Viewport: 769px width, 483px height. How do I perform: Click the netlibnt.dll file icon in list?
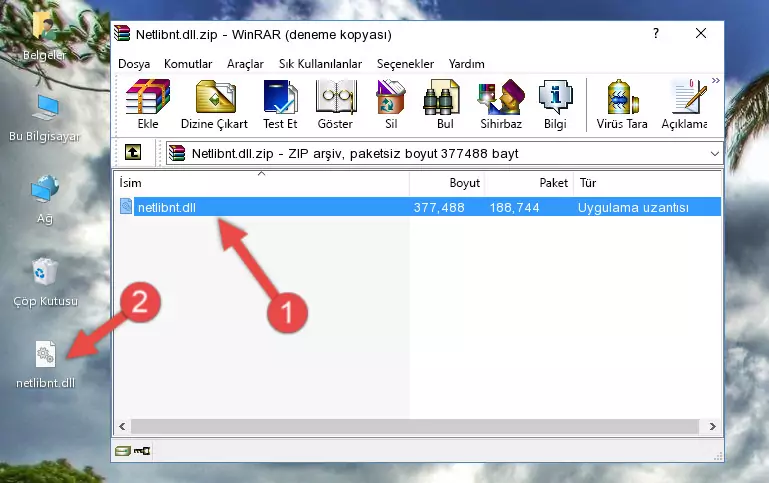(x=126, y=206)
